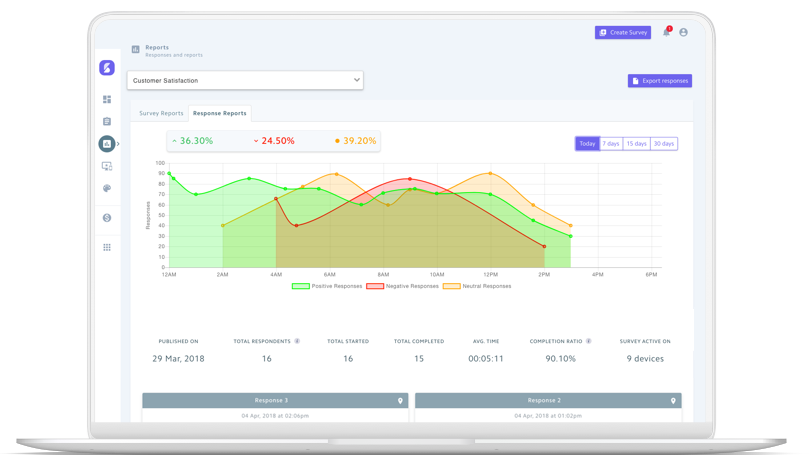The height and width of the screenshot is (465, 810).
Task: Open the device monitor icon in sidebar
Action: tap(107, 166)
